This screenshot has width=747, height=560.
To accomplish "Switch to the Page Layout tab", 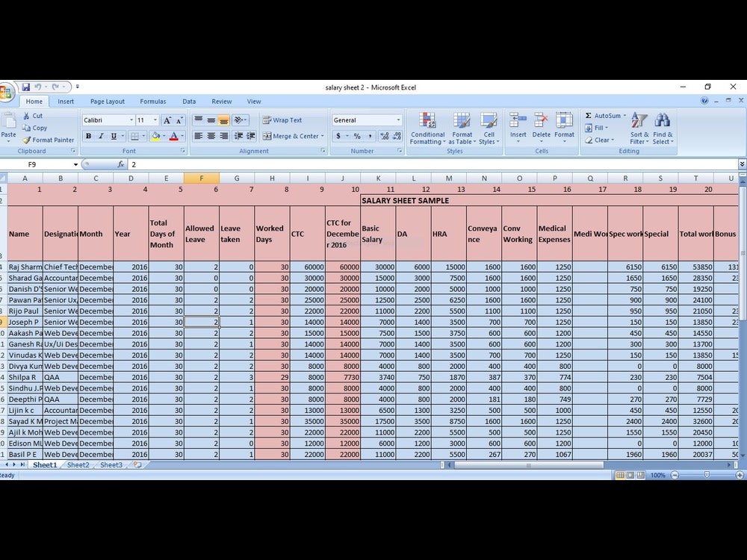I will coord(107,102).
